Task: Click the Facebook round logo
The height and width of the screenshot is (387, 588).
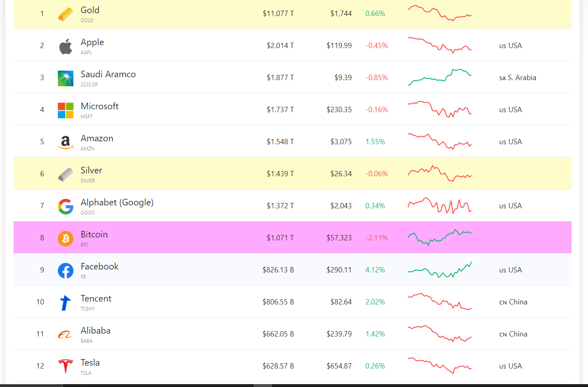Action: click(x=66, y=271)
